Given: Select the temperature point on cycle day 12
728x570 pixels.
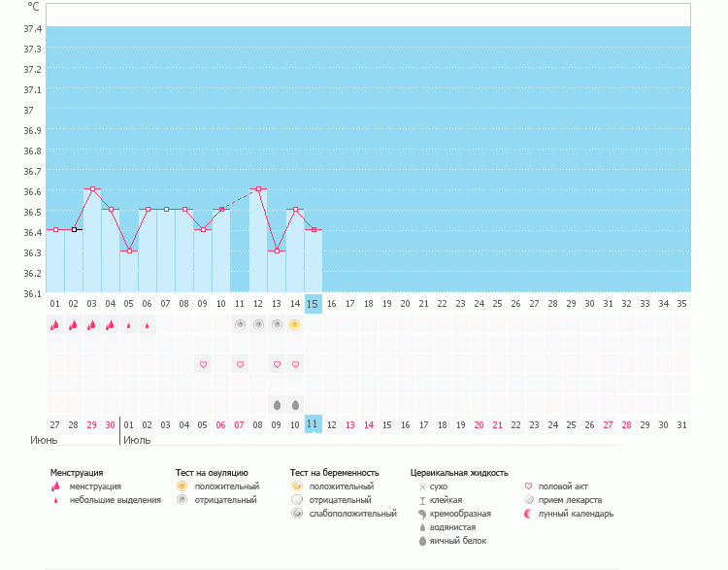Looking at the screenshot, I should point(258,189).
